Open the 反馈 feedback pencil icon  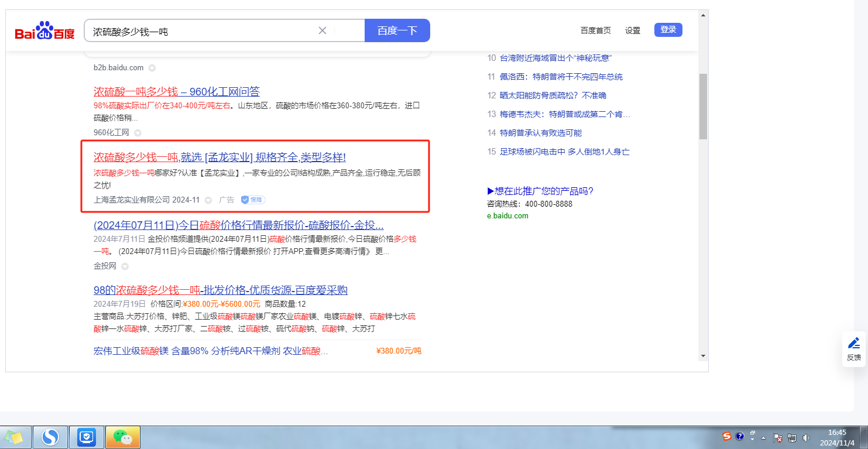(x=854, y=344)
